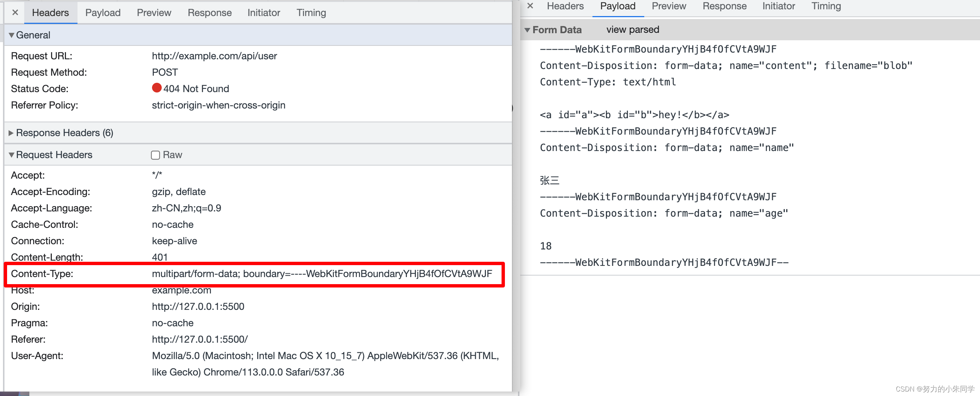Open Preview tab in right panel

(669, 6)
